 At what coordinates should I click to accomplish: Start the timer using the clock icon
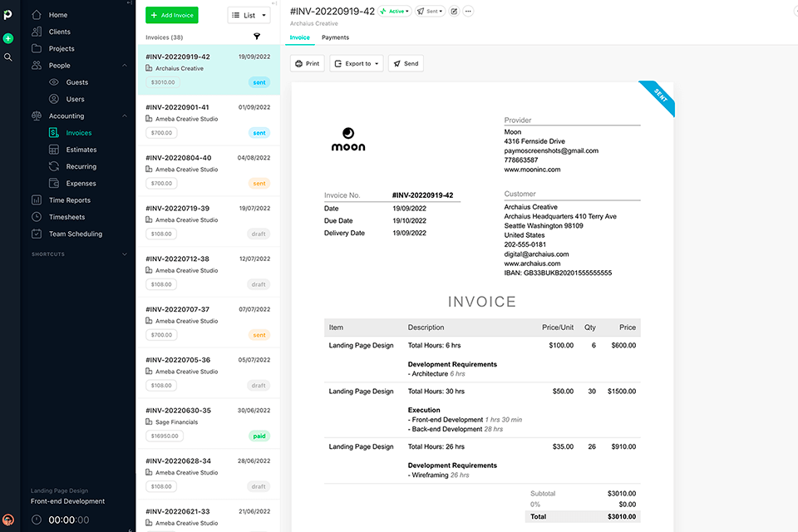[x=37, y=520]
